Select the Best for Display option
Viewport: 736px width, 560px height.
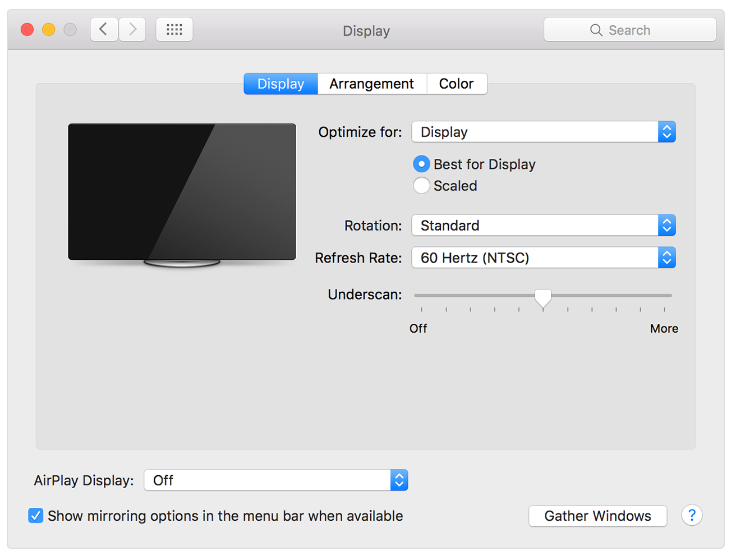pos(421,164)
